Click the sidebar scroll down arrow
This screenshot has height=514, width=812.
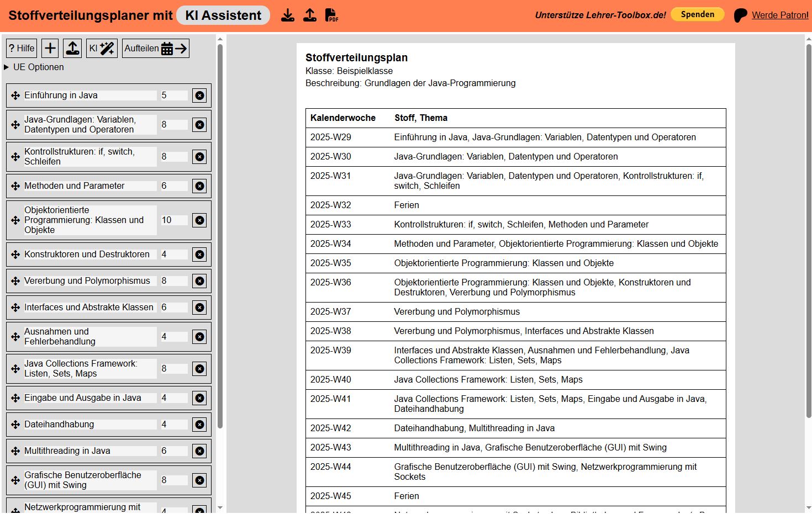tap(220, 507)
